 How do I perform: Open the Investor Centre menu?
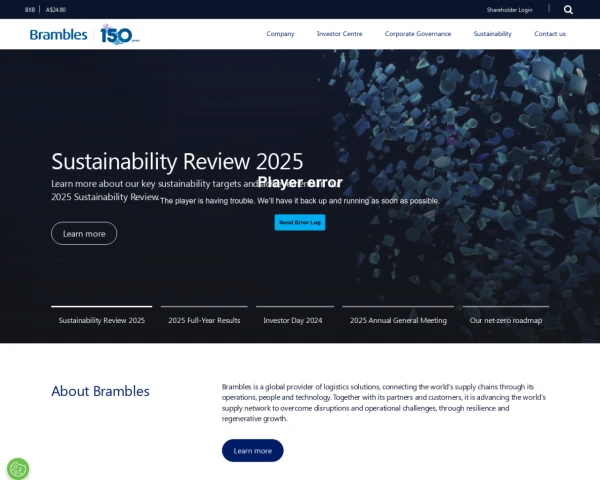(x=339, y=34)
